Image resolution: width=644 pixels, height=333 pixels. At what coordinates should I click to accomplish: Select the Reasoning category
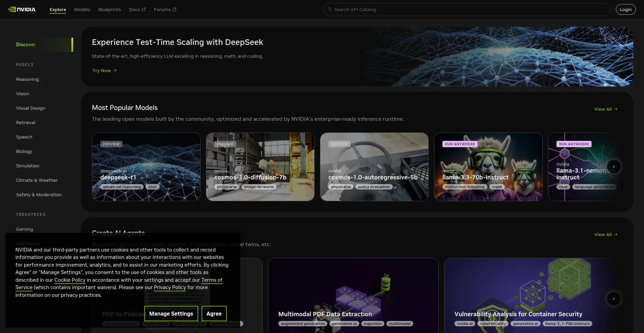[x=28, y=79]
